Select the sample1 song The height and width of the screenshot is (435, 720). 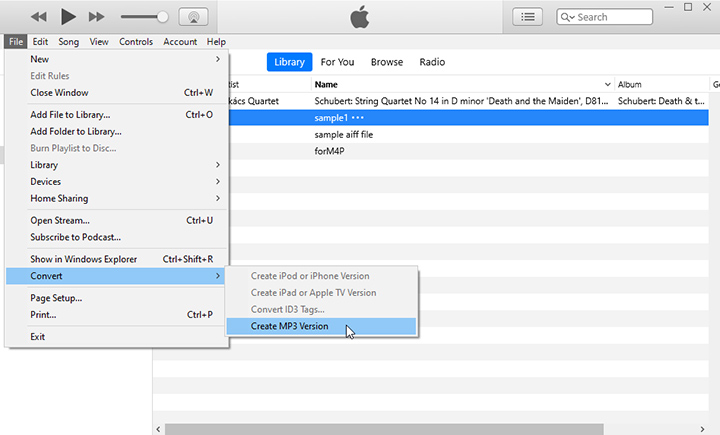[331, 118]
